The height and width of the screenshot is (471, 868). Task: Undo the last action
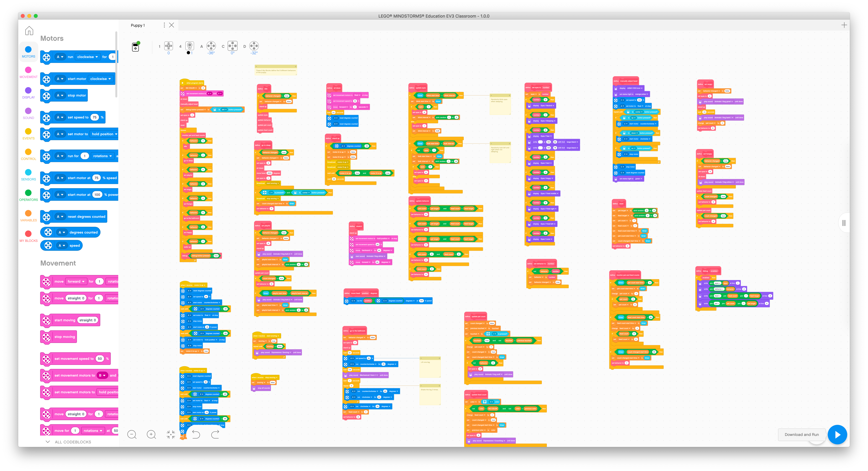point(196,434)
